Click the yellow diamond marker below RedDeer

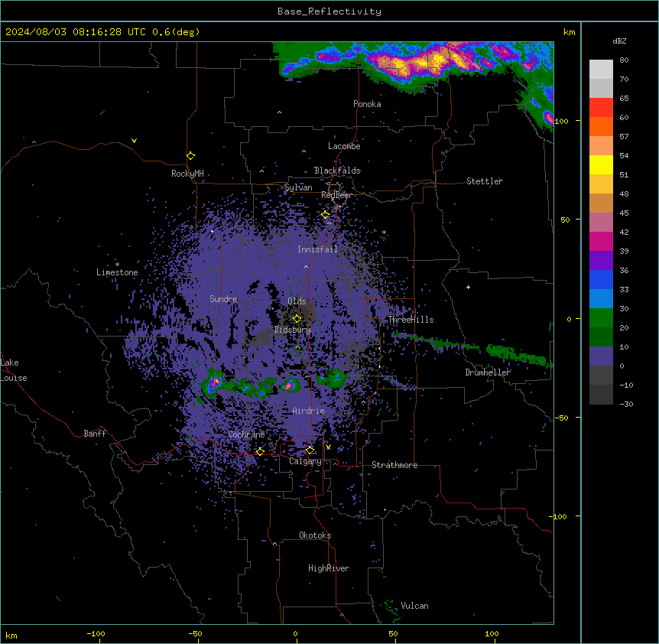326,215
